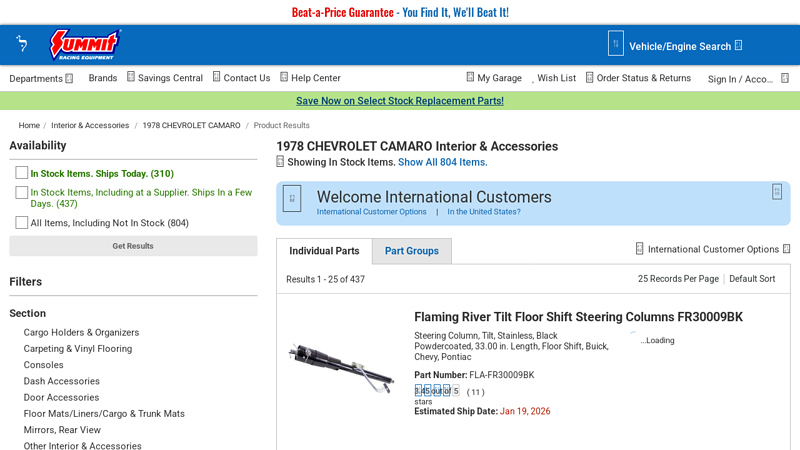Enable All Items Including Not In Stock
This screenshot has height=450, width=800.
click(x=22, y=223)
